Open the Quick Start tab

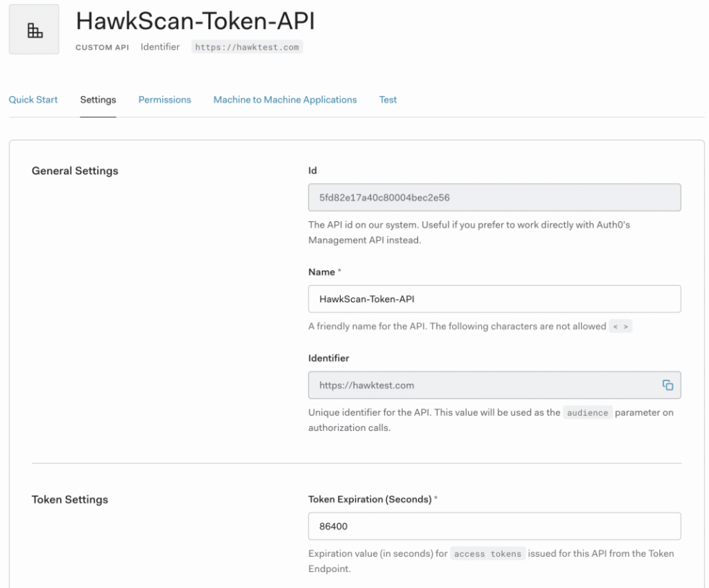[x=33, y=99]
